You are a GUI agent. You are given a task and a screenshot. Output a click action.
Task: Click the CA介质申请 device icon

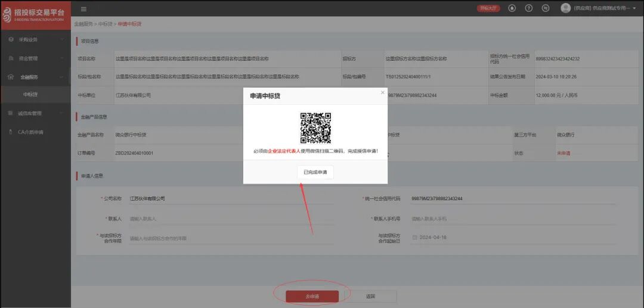[x=11, y=132]
